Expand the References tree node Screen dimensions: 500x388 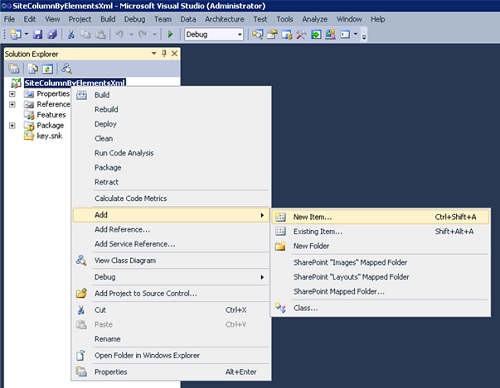coord(12,105)
